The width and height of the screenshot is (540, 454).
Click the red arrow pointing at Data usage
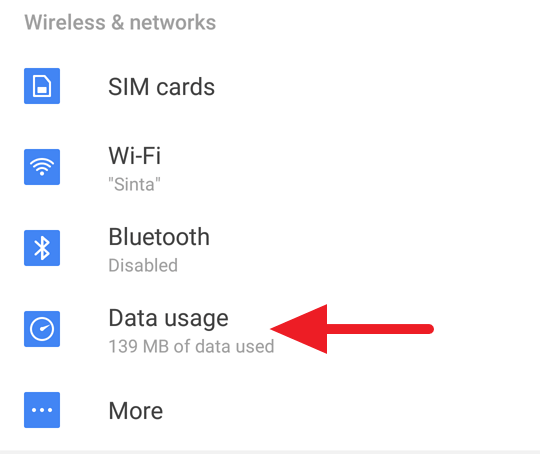click(x=352, y=329)
